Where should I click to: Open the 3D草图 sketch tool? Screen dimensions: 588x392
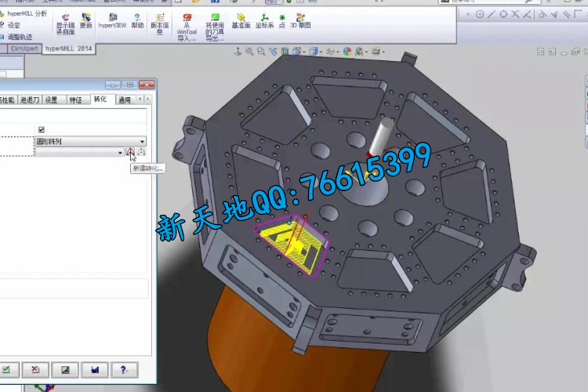point(299,20)
